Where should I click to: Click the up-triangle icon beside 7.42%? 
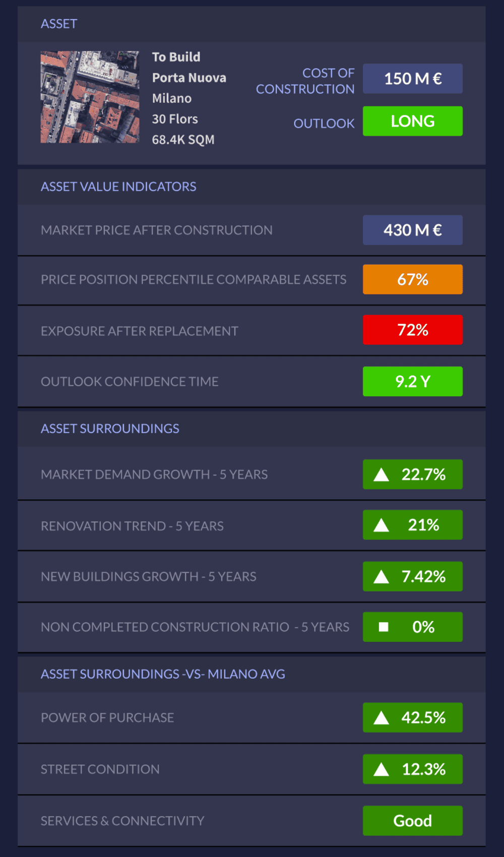pos(382,577)
